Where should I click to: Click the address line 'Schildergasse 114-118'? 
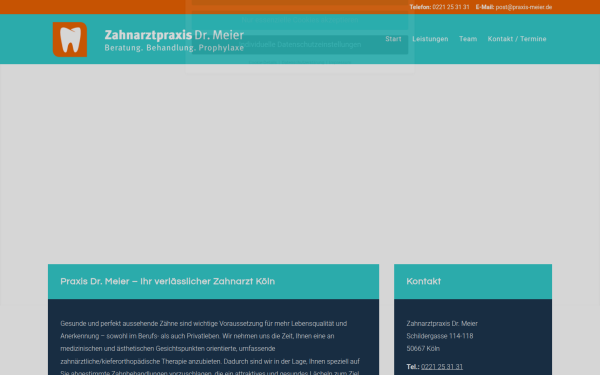tap(440, 336)
